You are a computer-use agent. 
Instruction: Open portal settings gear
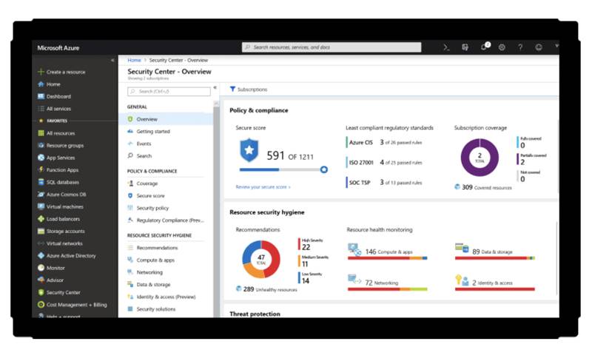pos(502,47)
